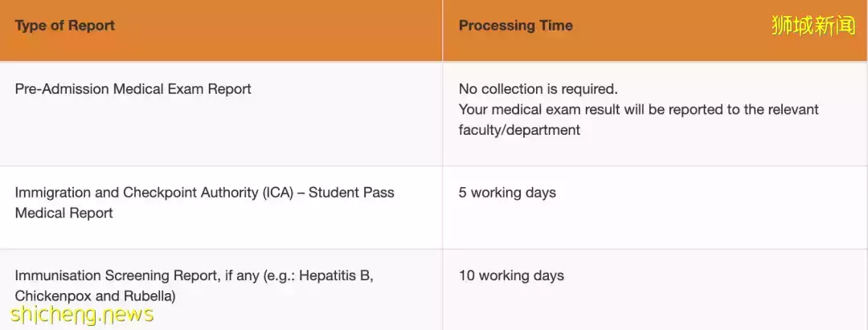Click the 狮城新闻 watermark logo
Viewport: 868px width, 330px height.
(813, 26)
